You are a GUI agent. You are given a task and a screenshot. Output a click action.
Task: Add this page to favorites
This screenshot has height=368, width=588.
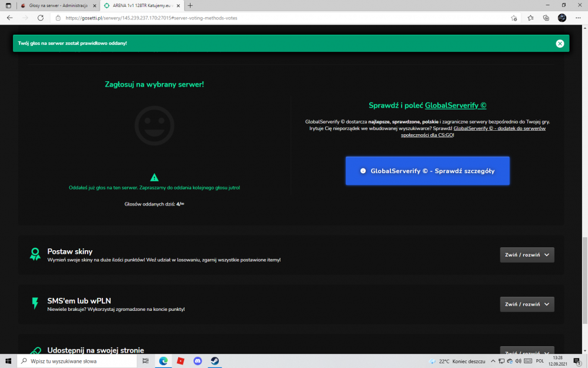(x=514, y=18)
